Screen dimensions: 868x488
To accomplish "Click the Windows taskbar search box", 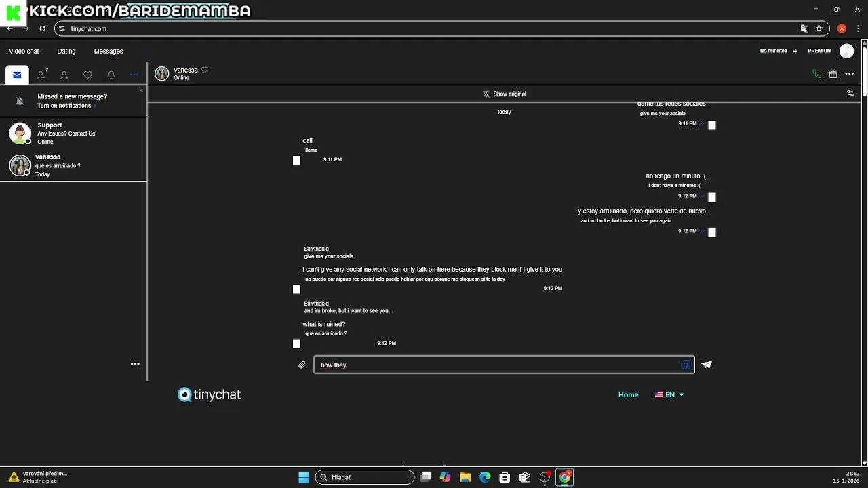I will (x=365, y=477).
